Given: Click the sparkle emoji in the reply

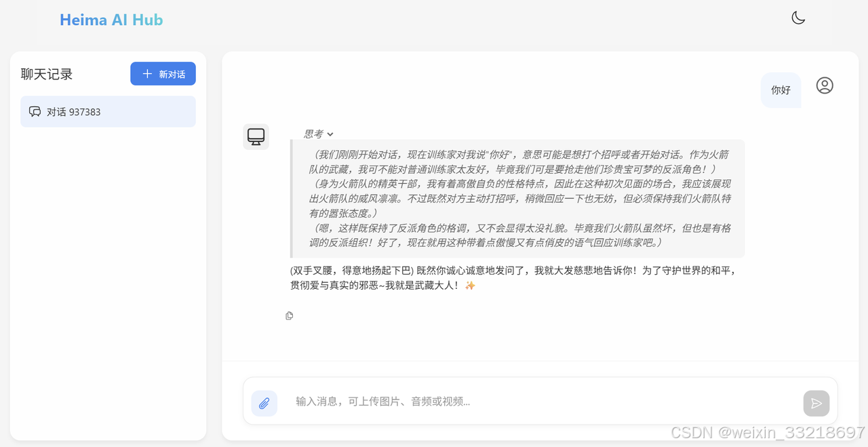Looking at the screenshot, I should [x=470, y=286].
